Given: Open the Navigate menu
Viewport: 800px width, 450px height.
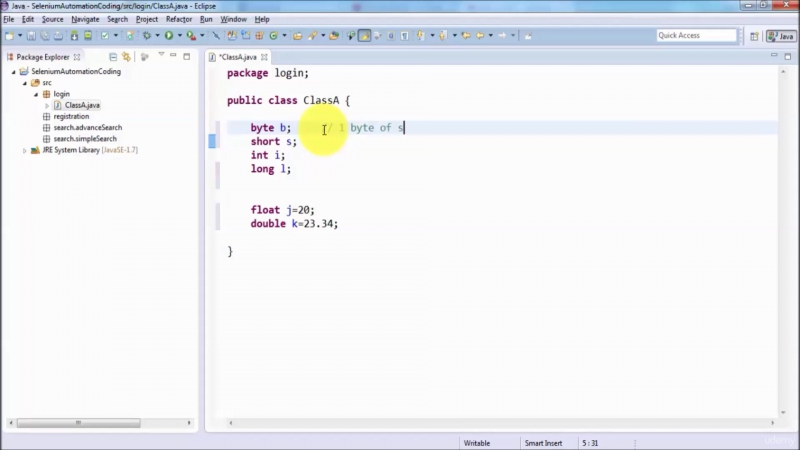Looking at the screenshot, I should 85,19.
